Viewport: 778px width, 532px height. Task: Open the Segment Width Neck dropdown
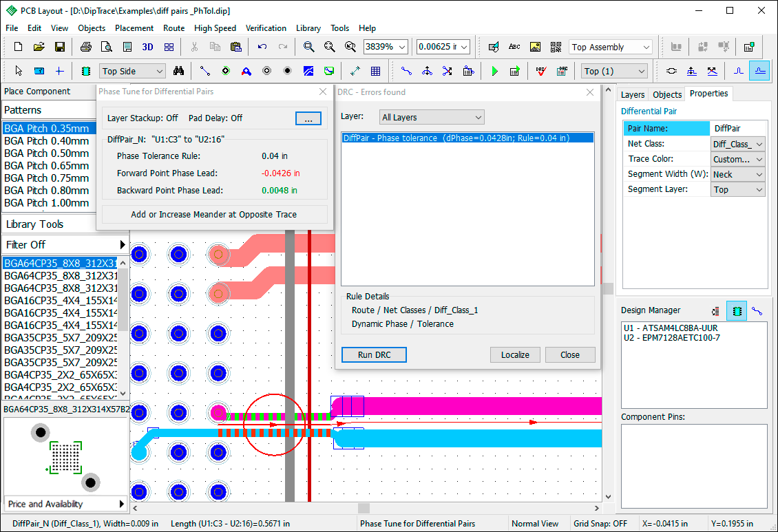[738, 174]
